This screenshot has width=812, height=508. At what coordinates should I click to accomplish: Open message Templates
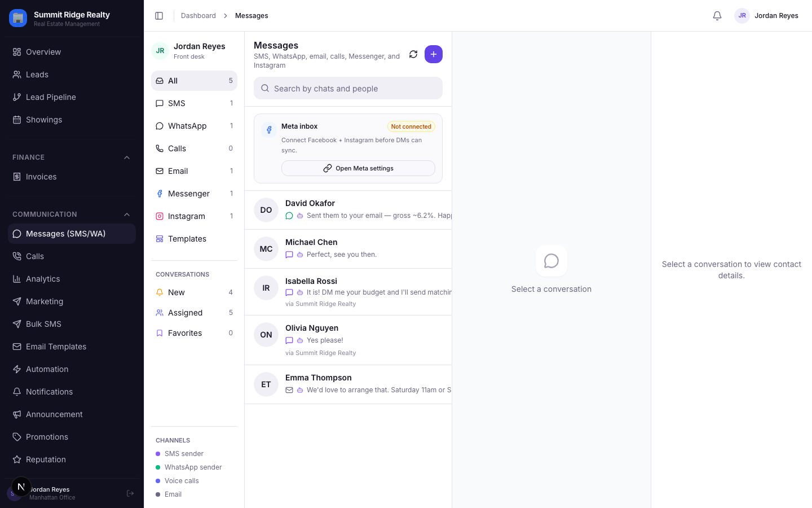[x=194, y=239]
